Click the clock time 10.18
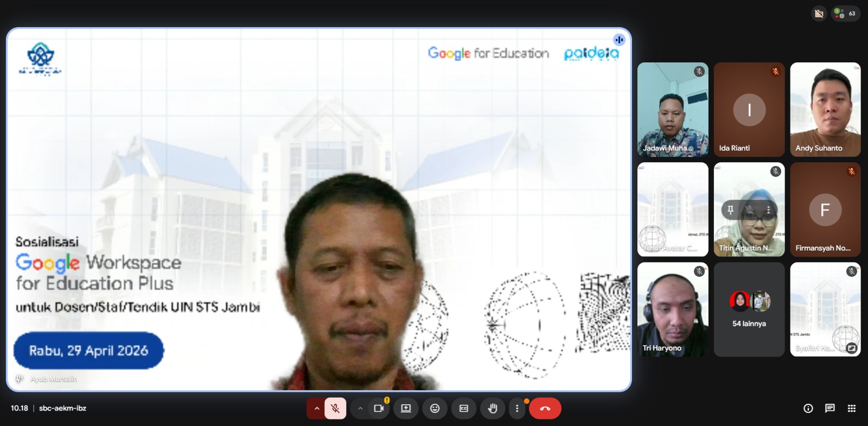 coord(20,408)
